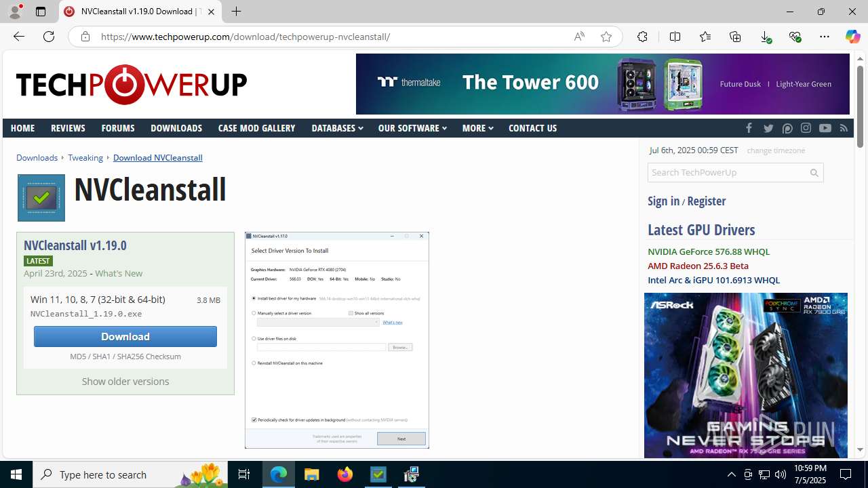Expand DATABASES dropdown menu
The image size is (868, 488).
pyautogui.click(x=337, y=128)
